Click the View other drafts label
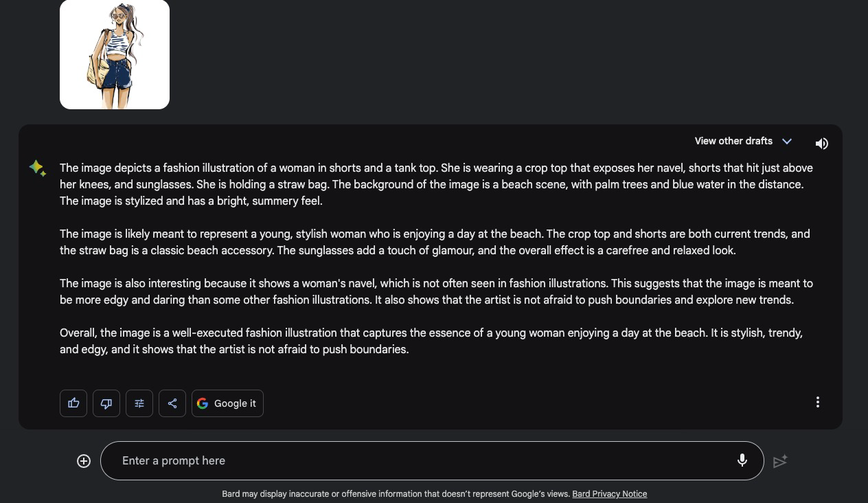The image size is (868, 503). (x=733, y=141)
